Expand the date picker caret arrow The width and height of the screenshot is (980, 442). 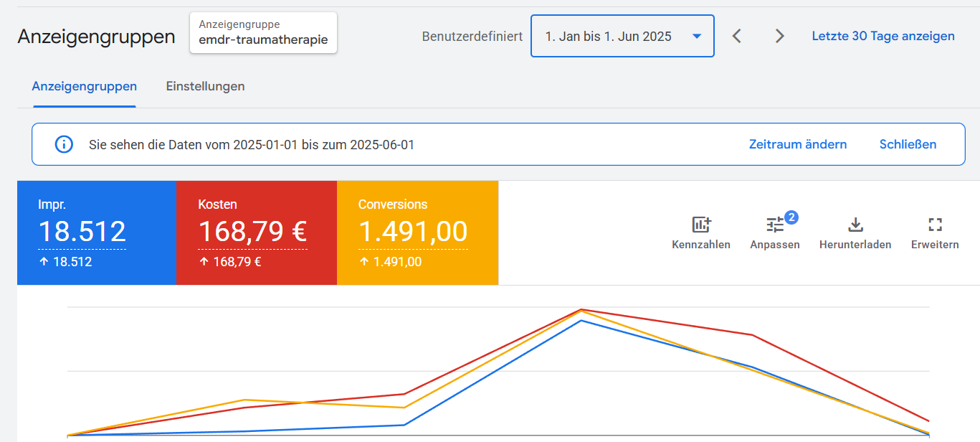click(697, 36)
